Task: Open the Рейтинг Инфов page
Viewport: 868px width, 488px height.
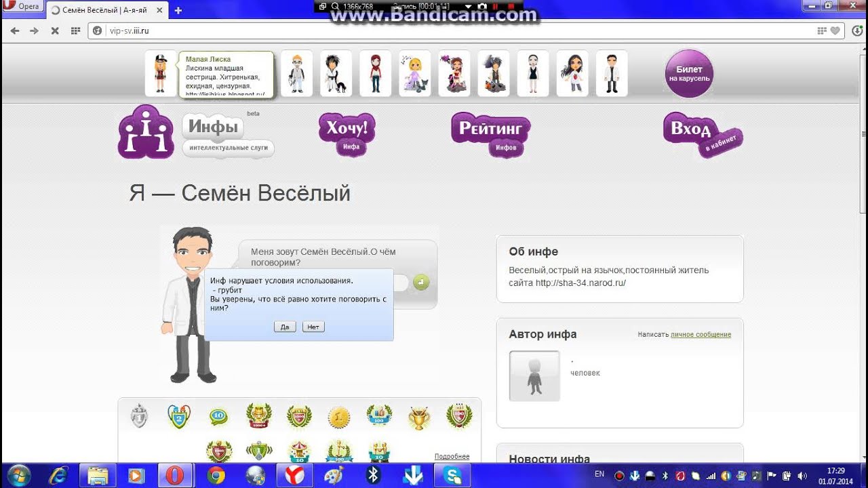Action: [x=491, y=134]
